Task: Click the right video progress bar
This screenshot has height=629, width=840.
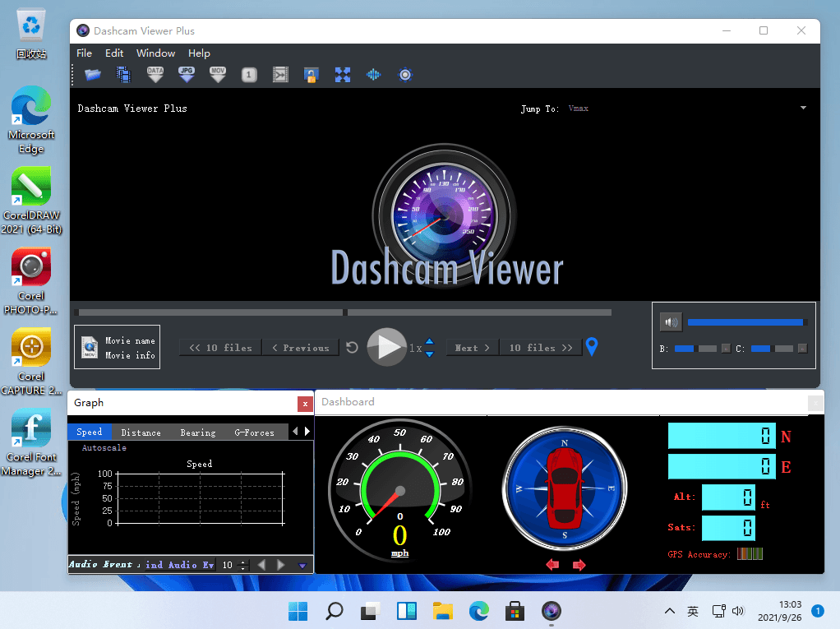Action: point(479,312)
